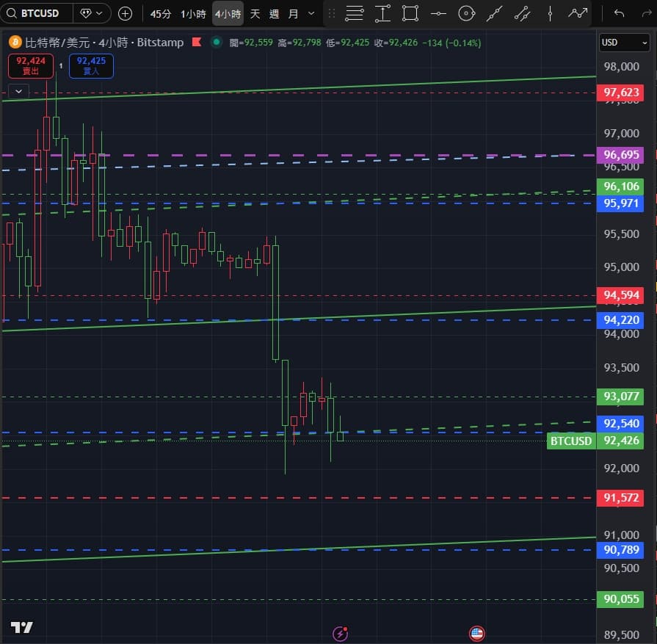The image size is (657, 644).
Task: Click the 97,623 red price label
Action: pyautogui.click(x=620, y=93)
